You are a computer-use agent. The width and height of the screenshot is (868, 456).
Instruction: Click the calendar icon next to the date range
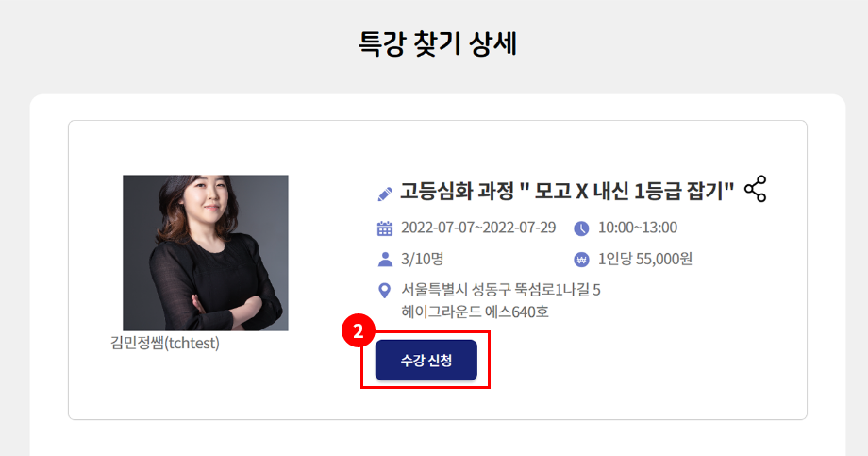[x=385, y=228]
